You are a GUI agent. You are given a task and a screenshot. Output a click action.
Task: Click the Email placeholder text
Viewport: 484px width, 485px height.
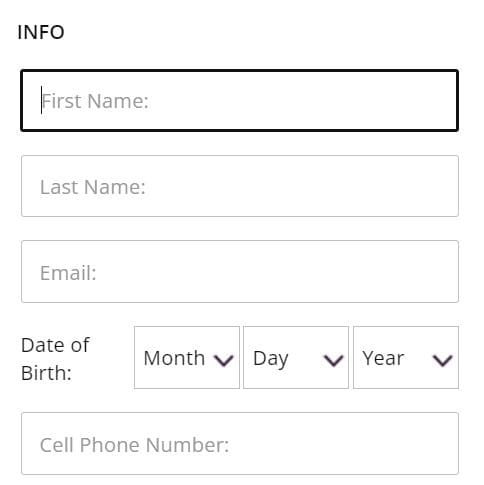click(x=68, y=273)
